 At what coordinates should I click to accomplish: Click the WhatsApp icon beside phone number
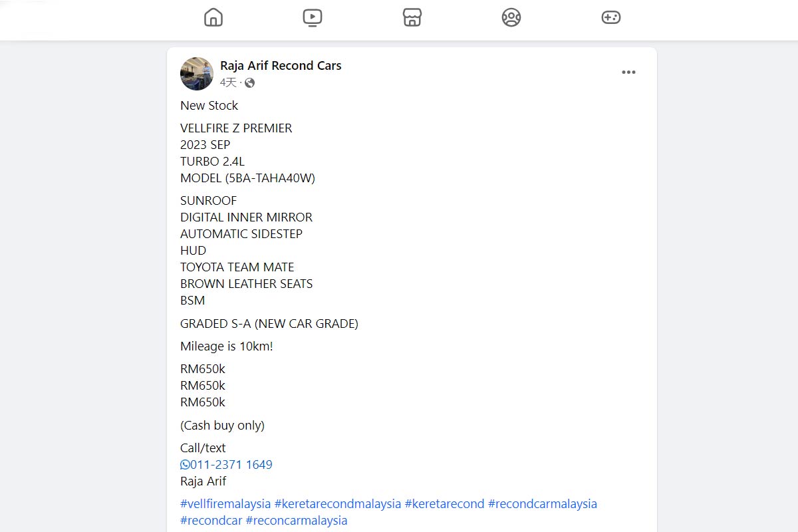[x=185, y=465]
